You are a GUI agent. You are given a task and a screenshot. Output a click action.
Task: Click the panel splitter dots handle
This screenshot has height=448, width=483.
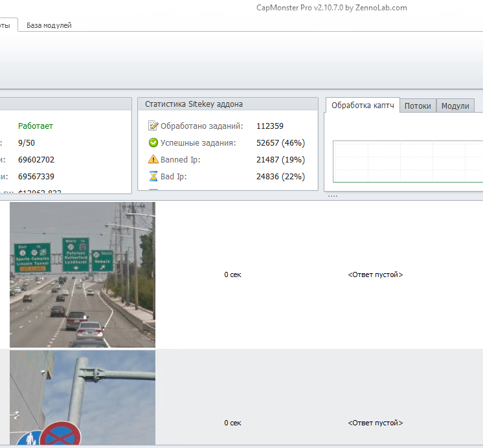tap(333, 196)
